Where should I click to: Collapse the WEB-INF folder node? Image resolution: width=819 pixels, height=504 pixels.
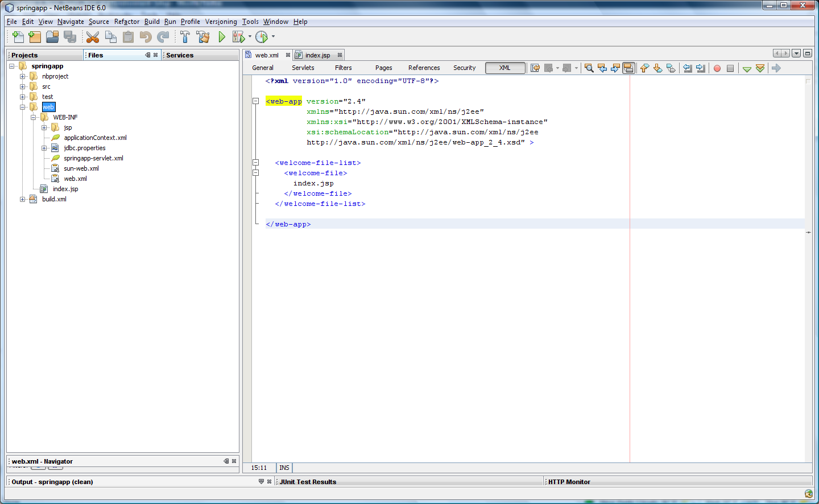tap(34, 117)
